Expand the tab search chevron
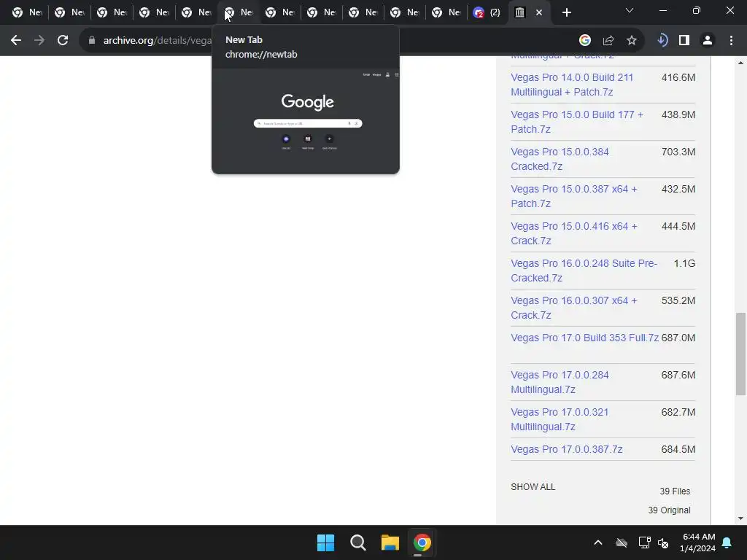Viewport: 747px width, 560px height. [x=630, y=10]
